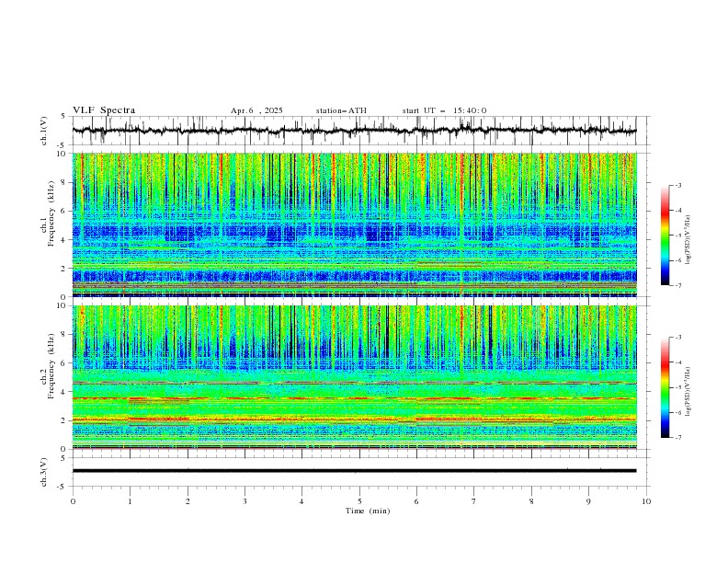Click time axis tick label '10'
Image resolution: width=728 pixels, height=563 pixels.
(x=646, y=501)
